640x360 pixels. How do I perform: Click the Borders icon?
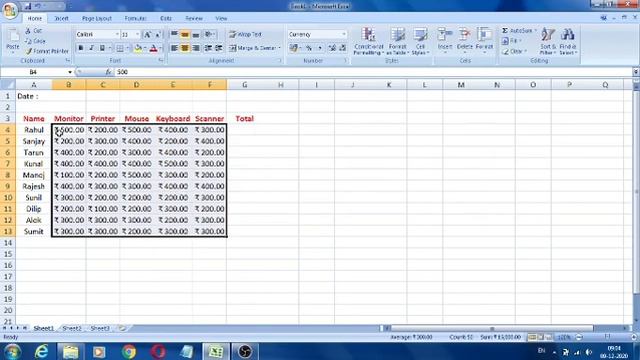tap(120, 49)
